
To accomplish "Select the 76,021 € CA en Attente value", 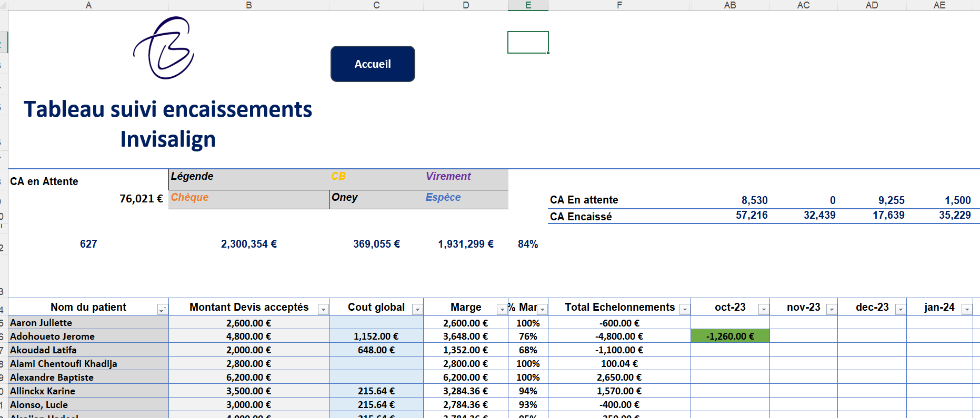I will coord(141,199).
